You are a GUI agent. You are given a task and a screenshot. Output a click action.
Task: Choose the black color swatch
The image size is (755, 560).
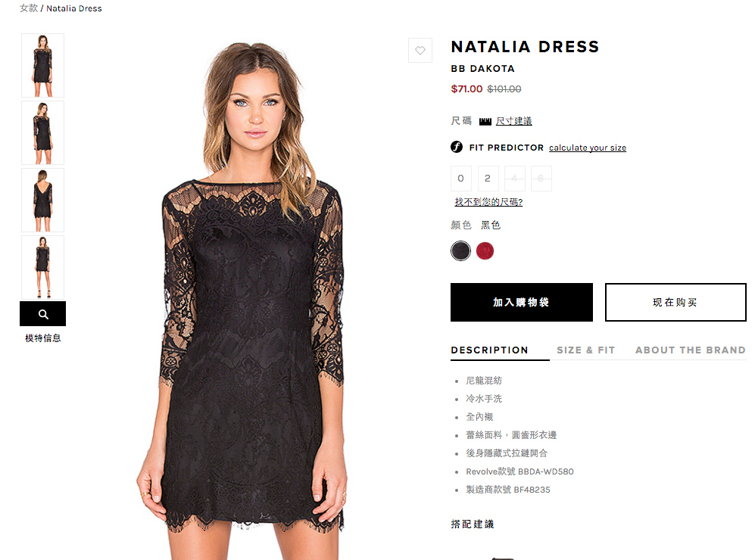point(460,250)
